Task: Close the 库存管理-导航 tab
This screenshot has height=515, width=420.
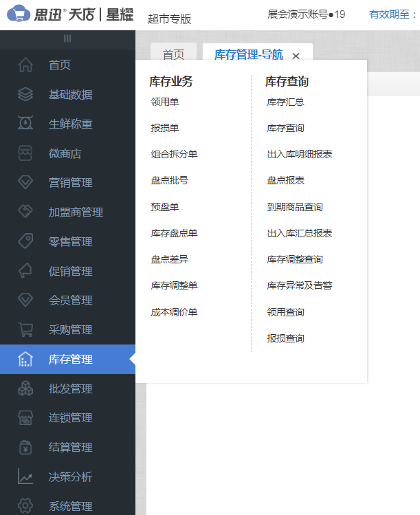Action: click(296, 56)
